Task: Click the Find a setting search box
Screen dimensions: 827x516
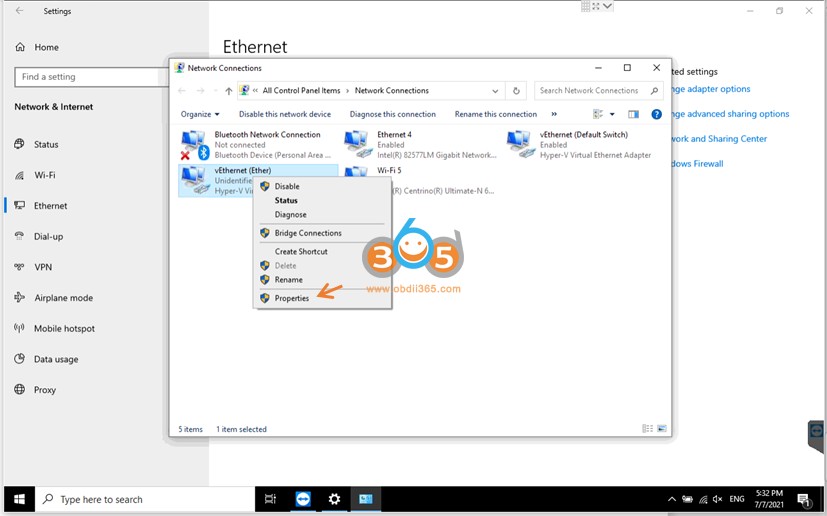Action: pos(91,77)
